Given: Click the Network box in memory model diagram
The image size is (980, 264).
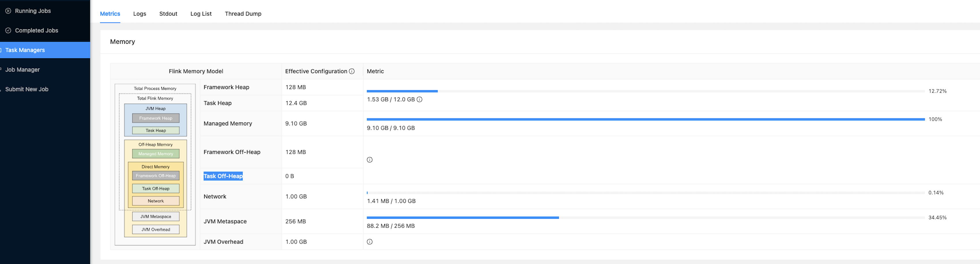Looking at the screenshot, I should click(x=156, y=201).
